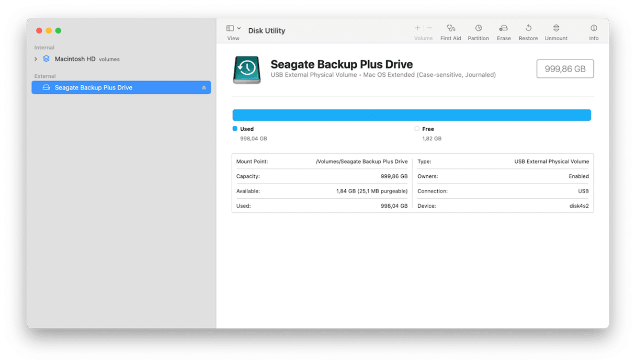The image size is (636, 364).
Task: Toggle the Free storage legend swatch
Action: coord(416,128)
